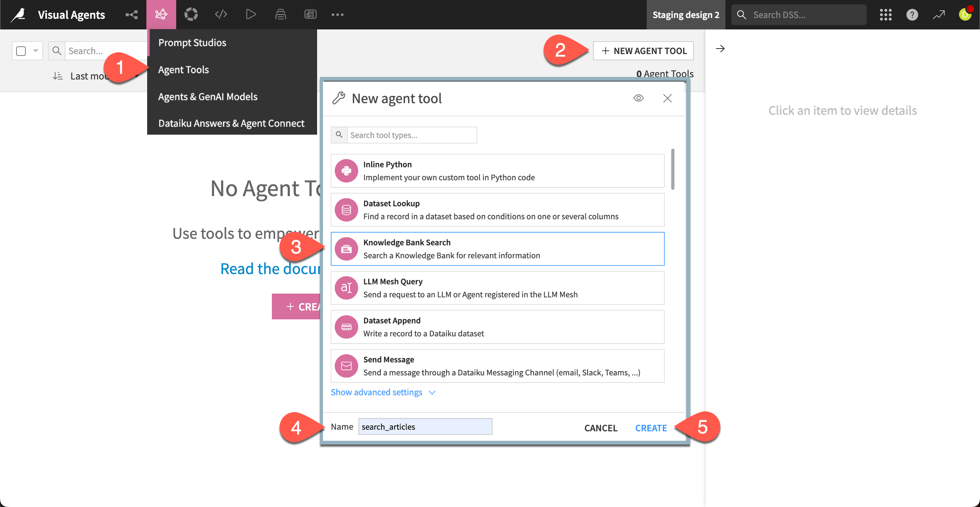This screenshot has height=507, width=980.
Task: Select the Inline Python tool type
Action: click(x=497, y=171)
